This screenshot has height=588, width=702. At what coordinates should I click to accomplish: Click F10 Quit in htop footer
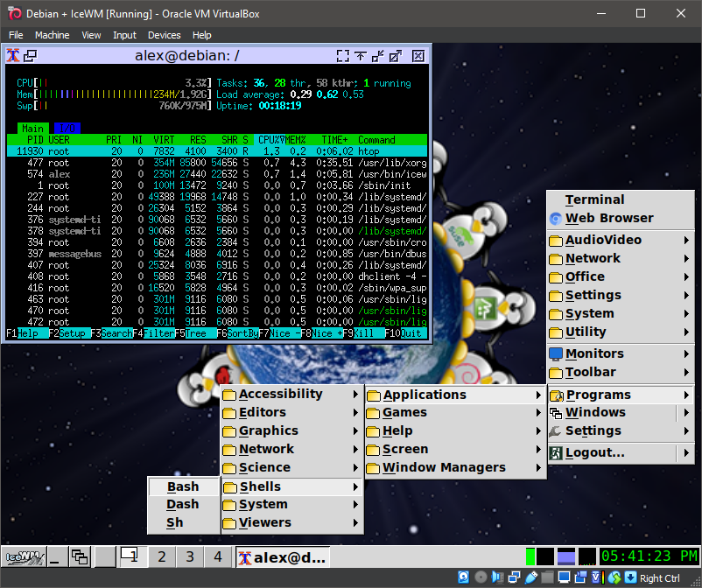pyautogui.click(x=407, y=333)
